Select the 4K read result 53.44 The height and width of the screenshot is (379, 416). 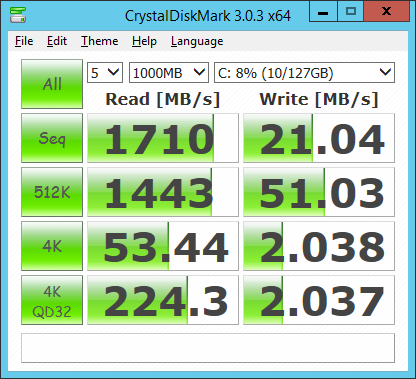click(163, 246)
